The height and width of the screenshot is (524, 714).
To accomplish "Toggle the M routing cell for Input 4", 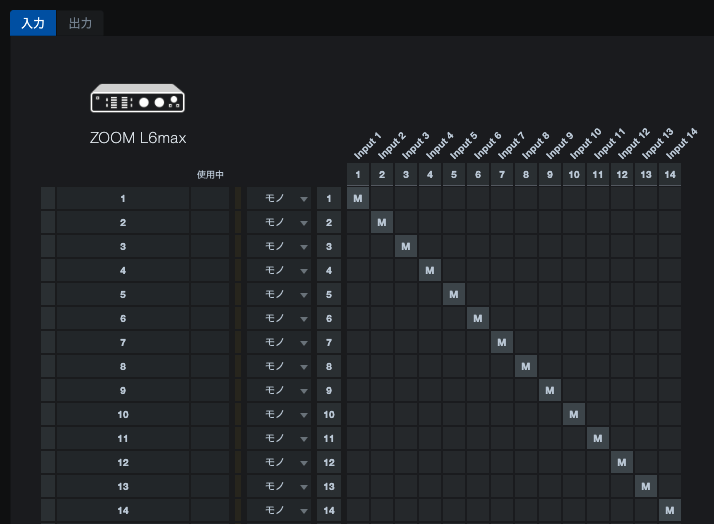I will tap(430, 271).
